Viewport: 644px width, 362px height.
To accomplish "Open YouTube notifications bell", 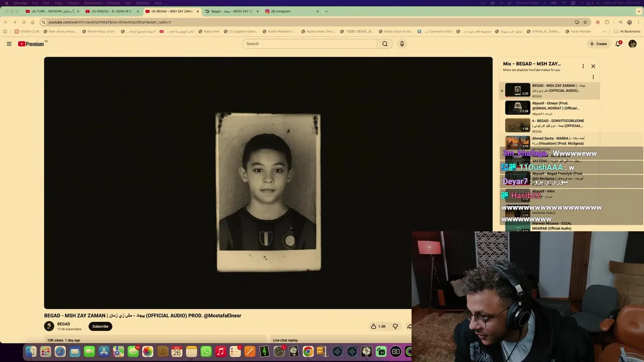I will pyautogui.click(x=618, y=44).
